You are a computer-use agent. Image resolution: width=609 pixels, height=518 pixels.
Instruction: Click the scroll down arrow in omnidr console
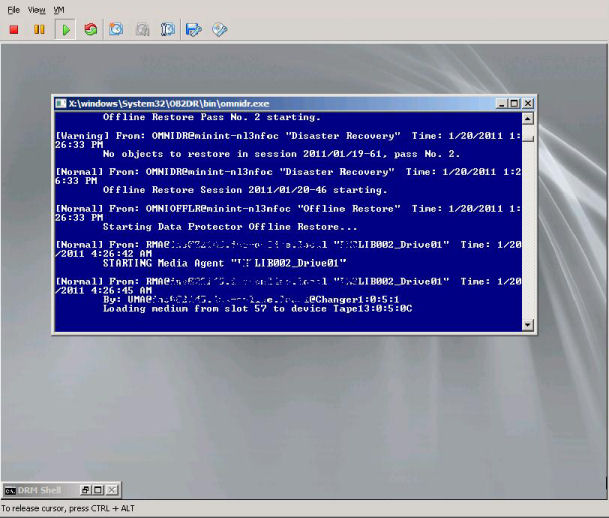pos(527,325)
